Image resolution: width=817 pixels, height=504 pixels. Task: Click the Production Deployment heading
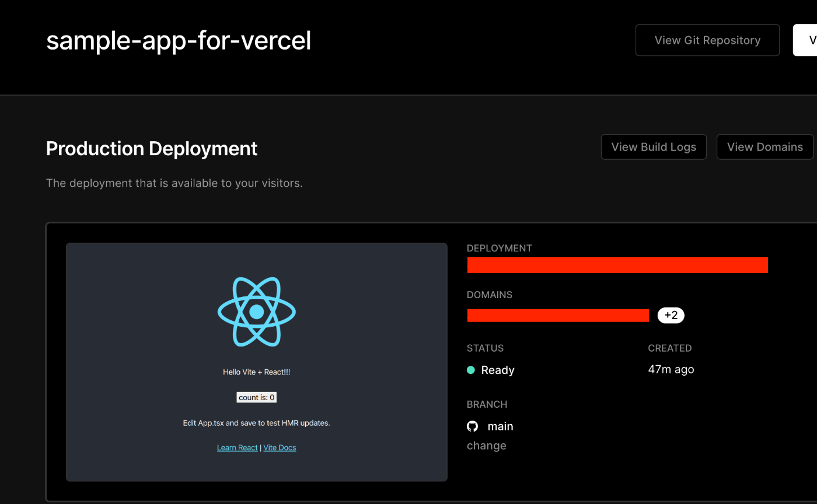(152, 149)
